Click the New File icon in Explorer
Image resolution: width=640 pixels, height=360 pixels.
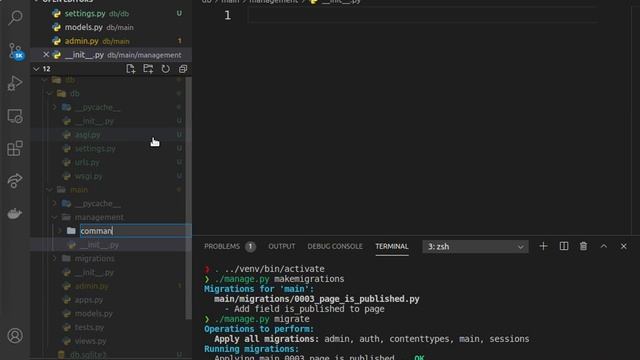pyautogui.click(x=131, y=69)
